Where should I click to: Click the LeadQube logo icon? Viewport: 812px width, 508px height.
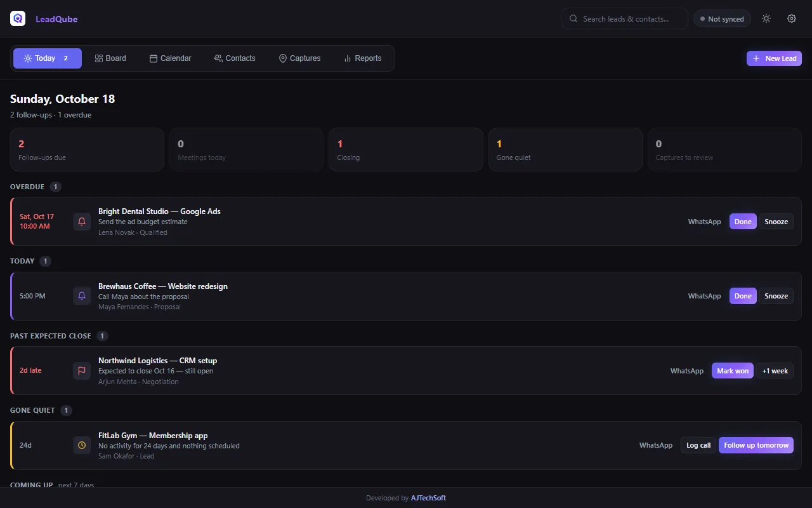pos(18,19)
